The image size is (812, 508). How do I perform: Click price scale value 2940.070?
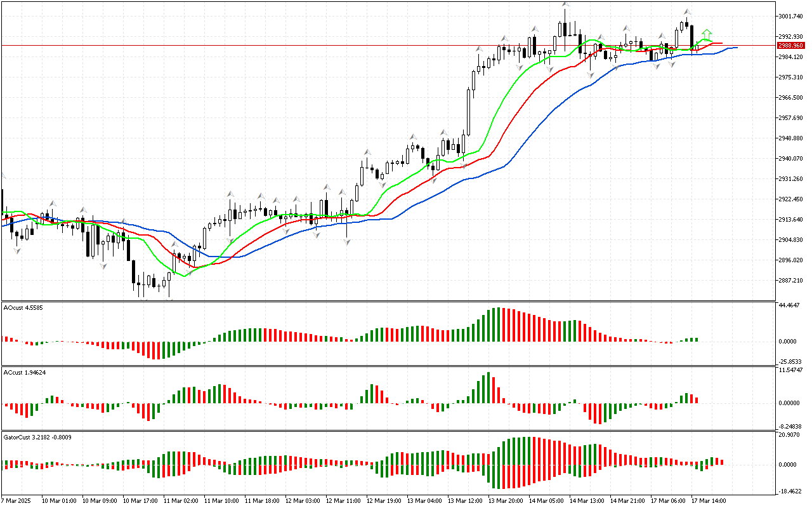(x=792, y=158)
